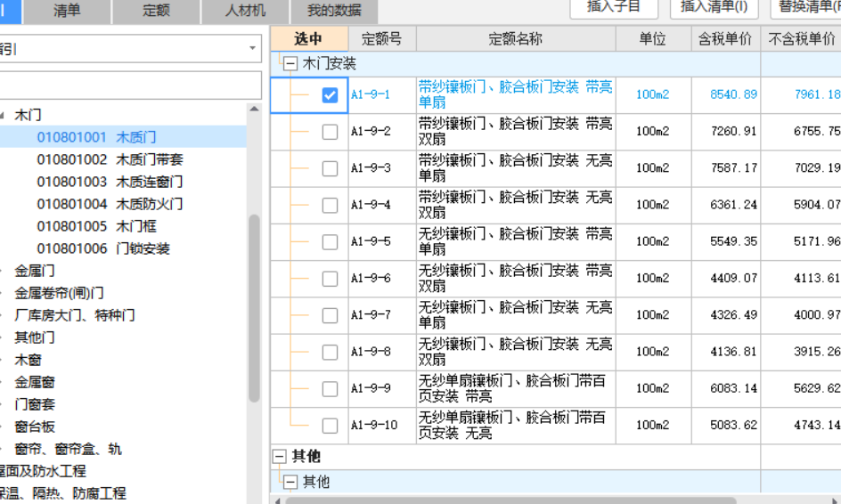Open the 门窗套 category
Viewport: 841px width, 504px height.
click(x=35, y=404)
